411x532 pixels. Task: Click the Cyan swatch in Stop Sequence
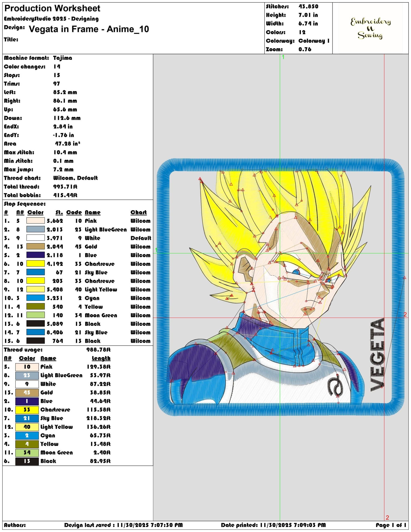pyautogui.click(x=36, y=298)
